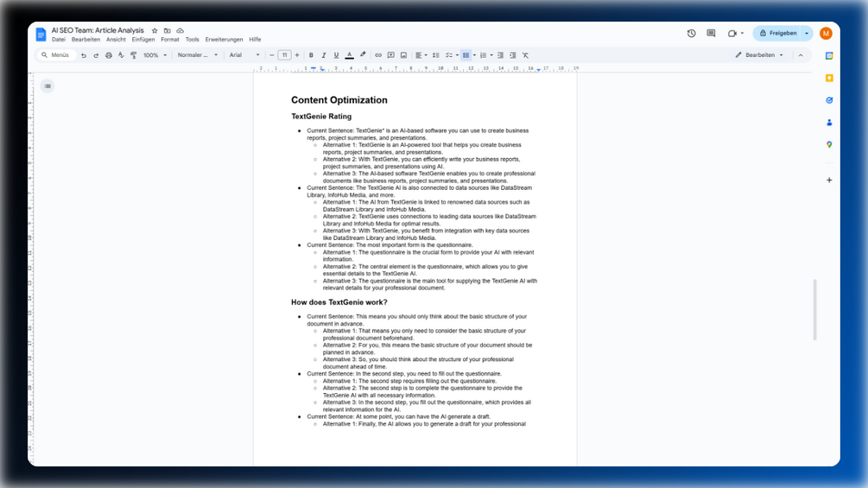This screenshot has width=868, height=488.
Task: Open the highlight color picker
Action: pos(363,55)
